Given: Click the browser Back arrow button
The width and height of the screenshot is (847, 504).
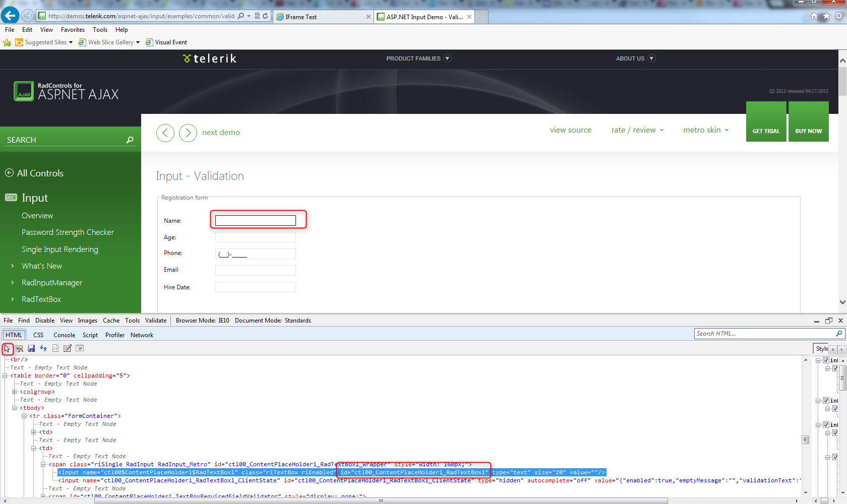Looking at the screenshot, I should pos(10,16).
